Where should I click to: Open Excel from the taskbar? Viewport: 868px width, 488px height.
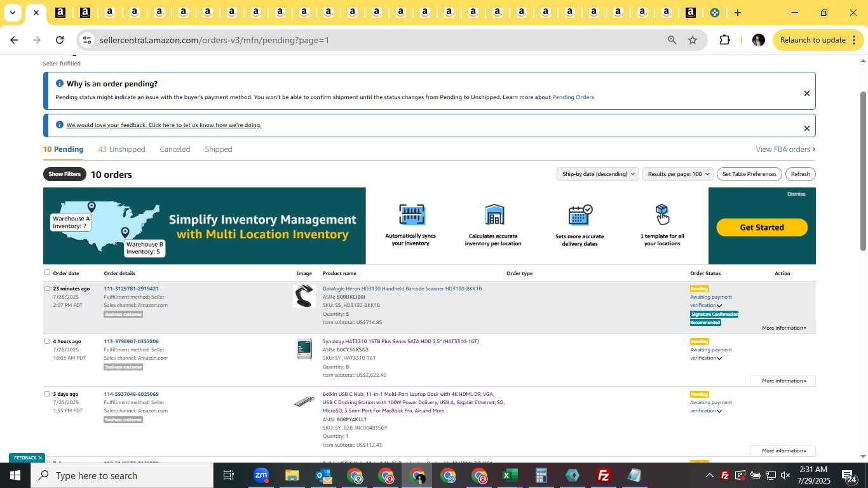click(x=510, y=475)
